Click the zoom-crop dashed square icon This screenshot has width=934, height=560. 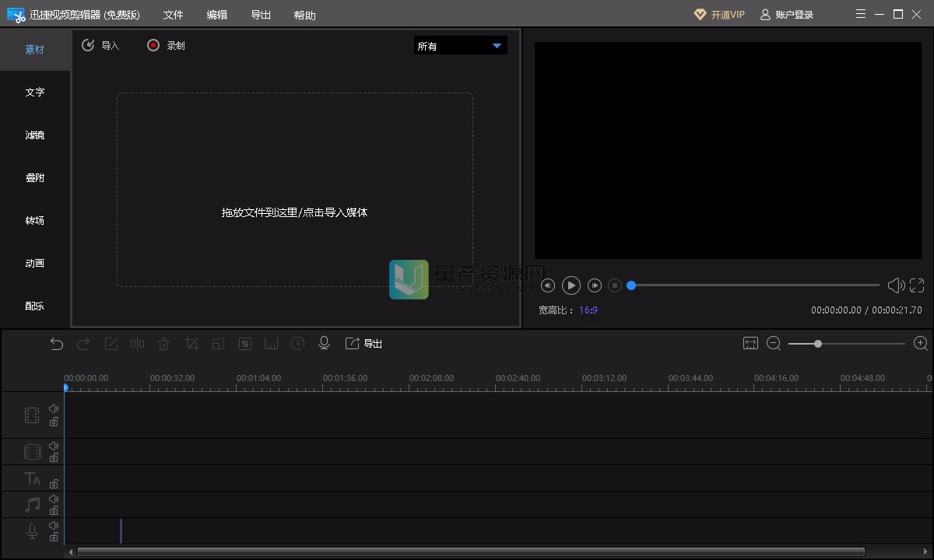219,344
